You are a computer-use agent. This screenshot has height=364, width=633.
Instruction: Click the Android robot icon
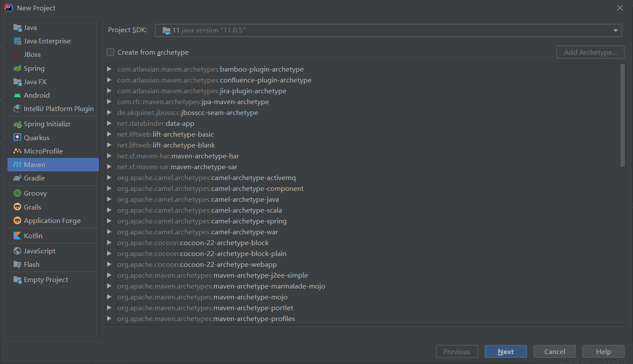[x=17, y=95]
